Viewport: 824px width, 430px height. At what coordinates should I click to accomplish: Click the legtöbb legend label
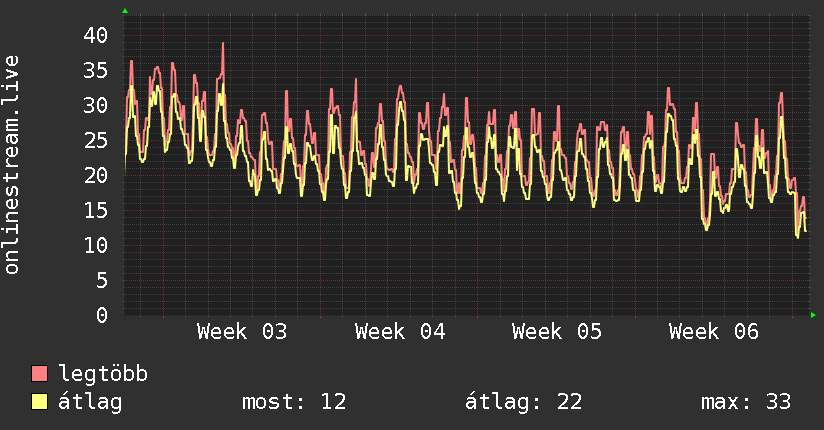[x=103, y=374]
